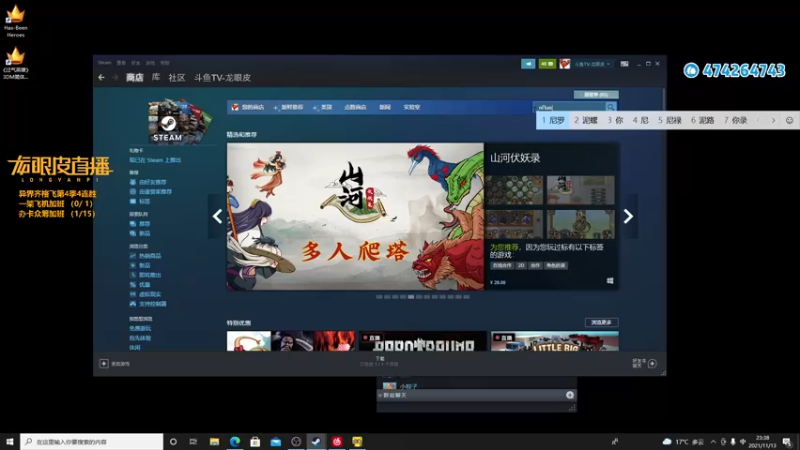This screenshot has height=450, width=800.
Task: Choose IME candidate 2 泥螺
Action: [586, 120]
